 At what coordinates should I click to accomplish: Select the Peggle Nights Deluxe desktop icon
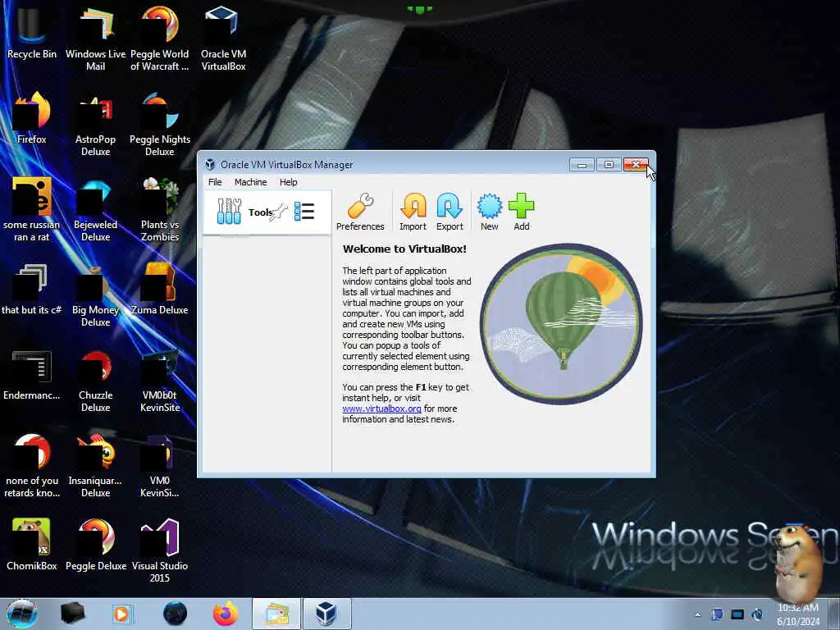pos(160,125)
